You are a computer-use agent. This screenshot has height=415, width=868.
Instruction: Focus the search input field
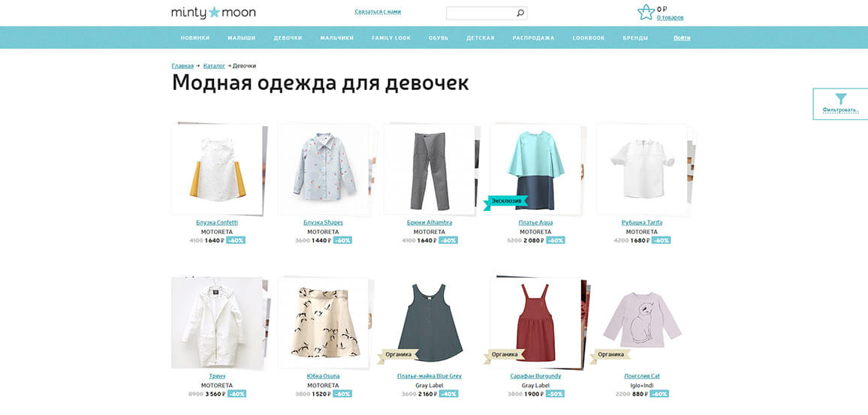481,14
